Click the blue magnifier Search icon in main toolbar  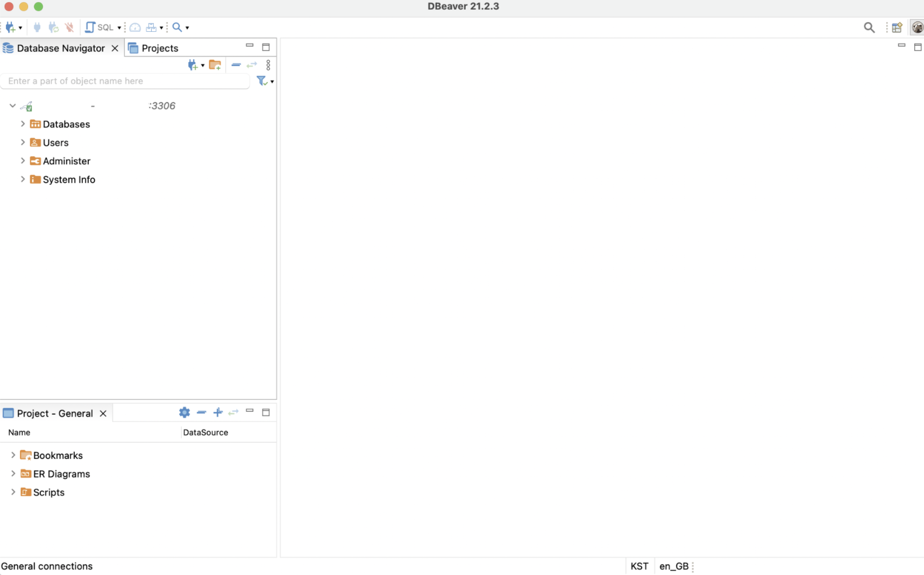click(x=177, y=27)
